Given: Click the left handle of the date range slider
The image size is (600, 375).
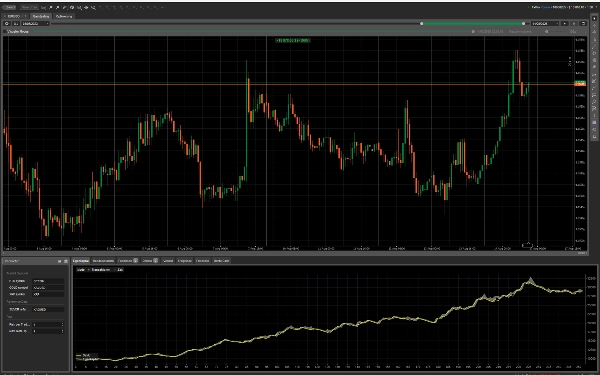Looking at the screenshot, I should 422,23.
